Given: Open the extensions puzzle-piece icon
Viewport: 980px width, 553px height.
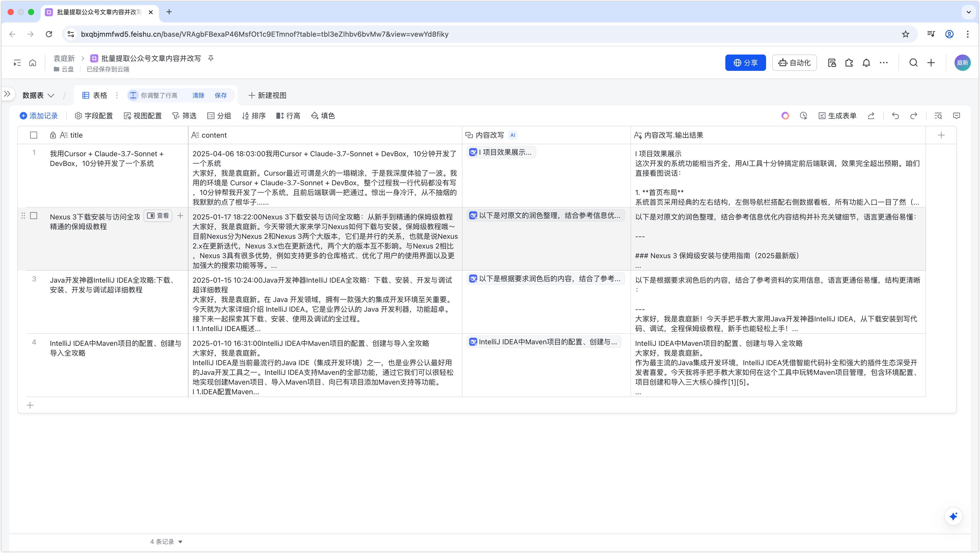Looking at the screenshot, I should click(x=849, y=63).
